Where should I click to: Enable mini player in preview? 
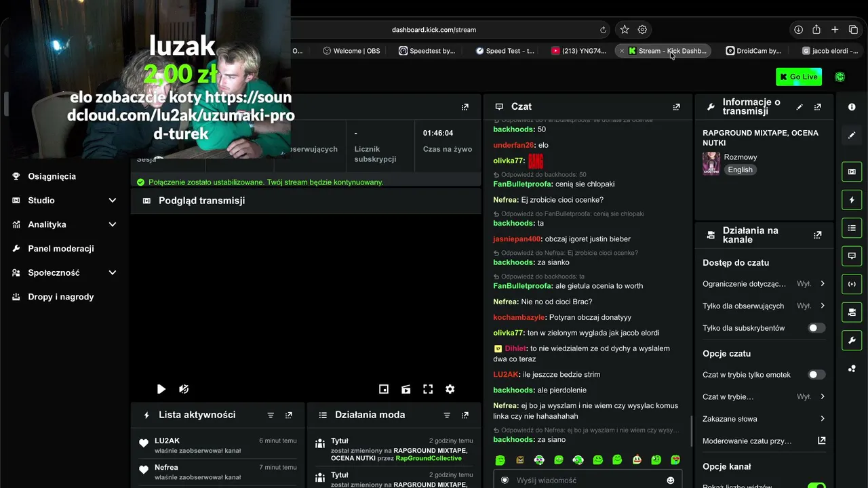384,389
